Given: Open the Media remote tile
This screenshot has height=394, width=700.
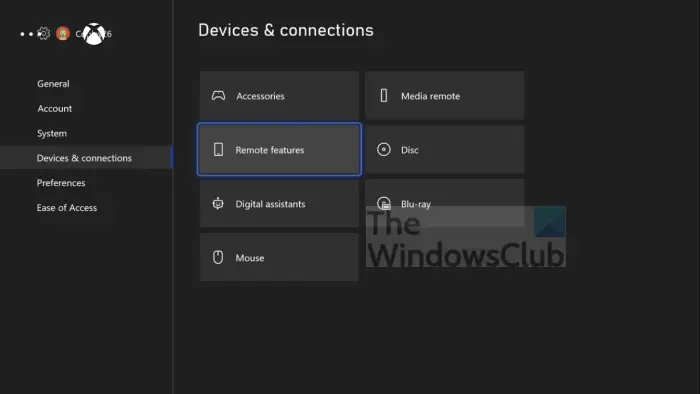Looking at the screenshot, I should tap(445, 95).
